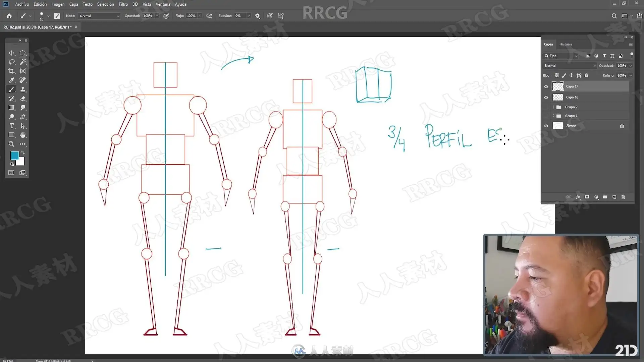Select the Eyedropper tool
This screenshot has width=644, height=362.
pyautogui.click(x=11, y=80)
